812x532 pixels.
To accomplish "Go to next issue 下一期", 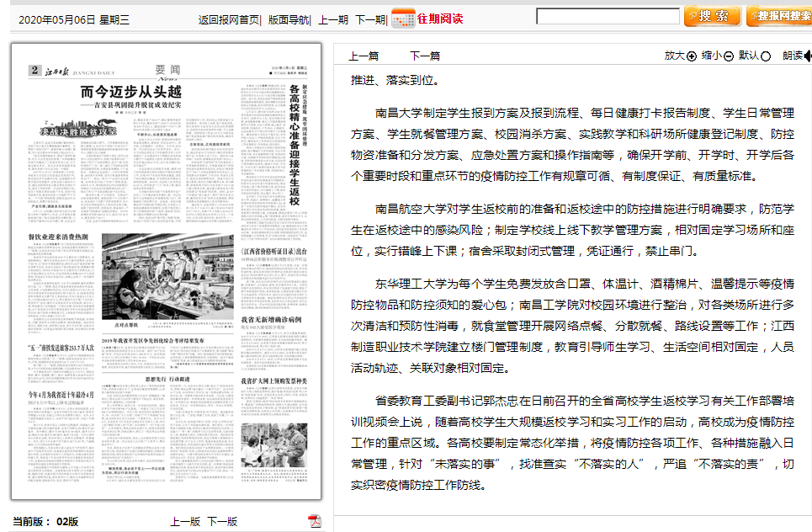I will tap(369, 19).
